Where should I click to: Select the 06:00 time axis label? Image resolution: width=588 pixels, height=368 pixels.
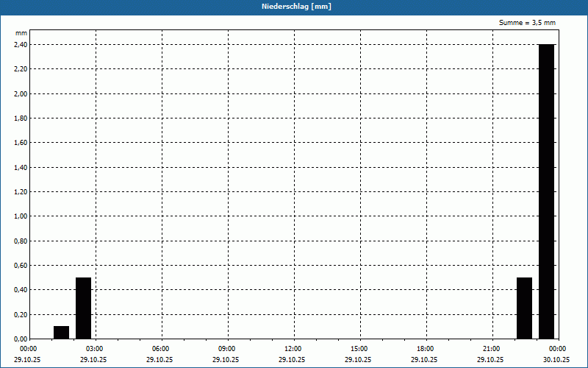pos(160,349)
